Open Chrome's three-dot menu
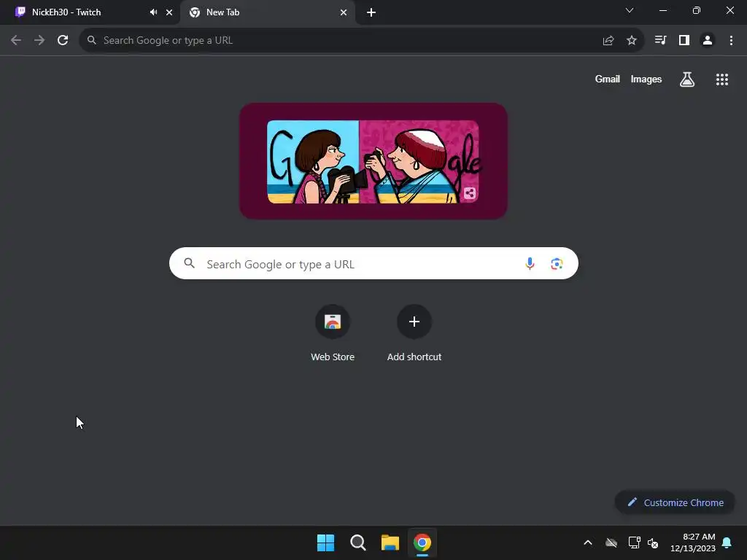The height and width of the screenshot is (560, 747). click(731, 41)
